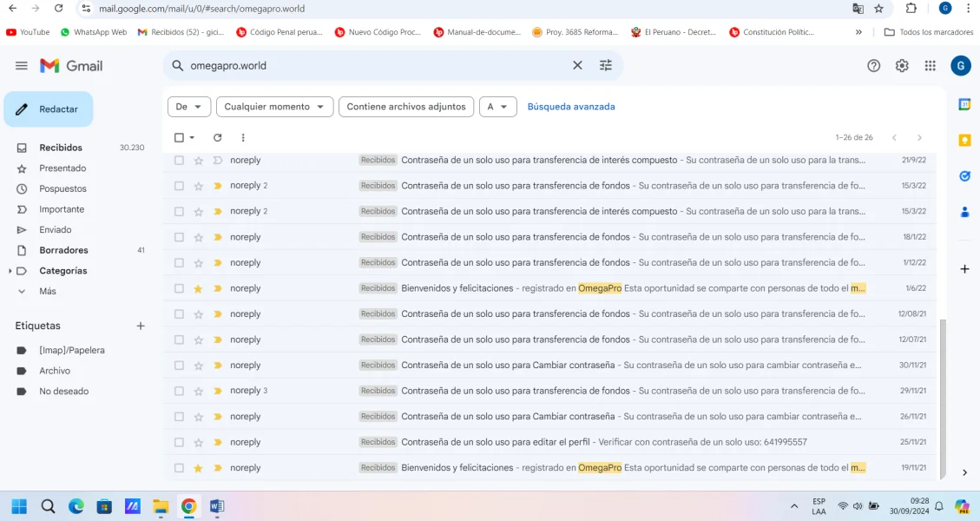
Task: Open the De sender filter dropdown
Action: tap(188, 107)
